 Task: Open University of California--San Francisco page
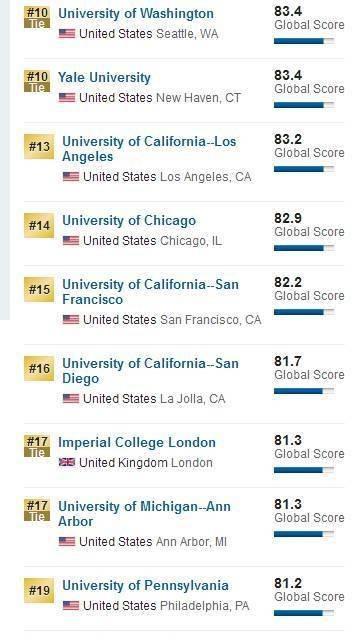(x=150, y=292)
